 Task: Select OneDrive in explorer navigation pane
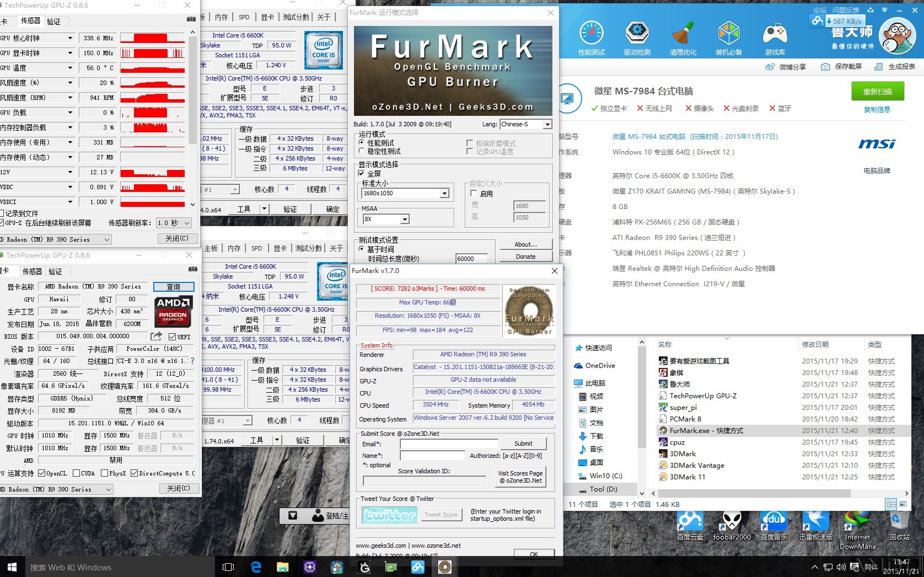click(600, 365)
